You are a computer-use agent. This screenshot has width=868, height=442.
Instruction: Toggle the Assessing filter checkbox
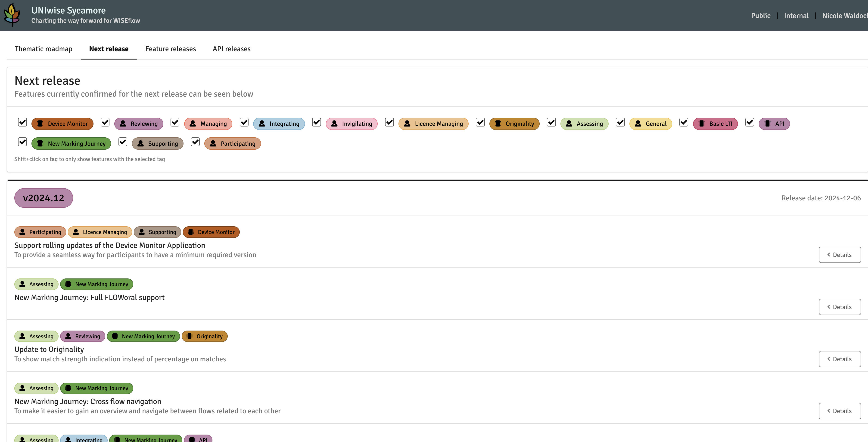pos(551,122)
